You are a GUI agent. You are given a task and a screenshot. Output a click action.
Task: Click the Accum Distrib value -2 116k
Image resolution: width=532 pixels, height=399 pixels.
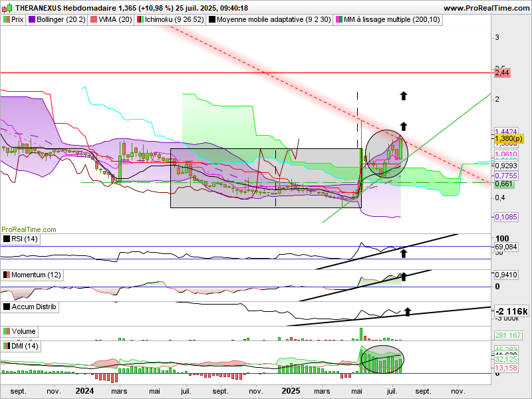click(511, 311)
